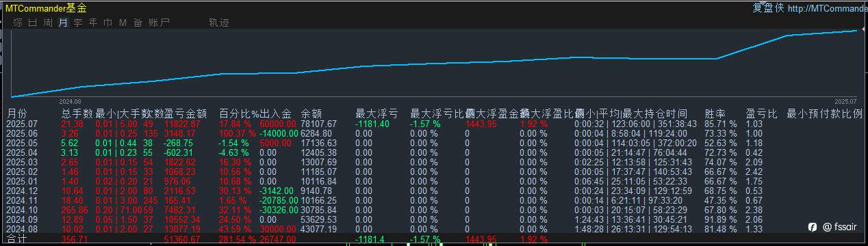Viewport: 868px width, 246px height.
Task: Open the 账户 account tab
Action: coord(159,23)
